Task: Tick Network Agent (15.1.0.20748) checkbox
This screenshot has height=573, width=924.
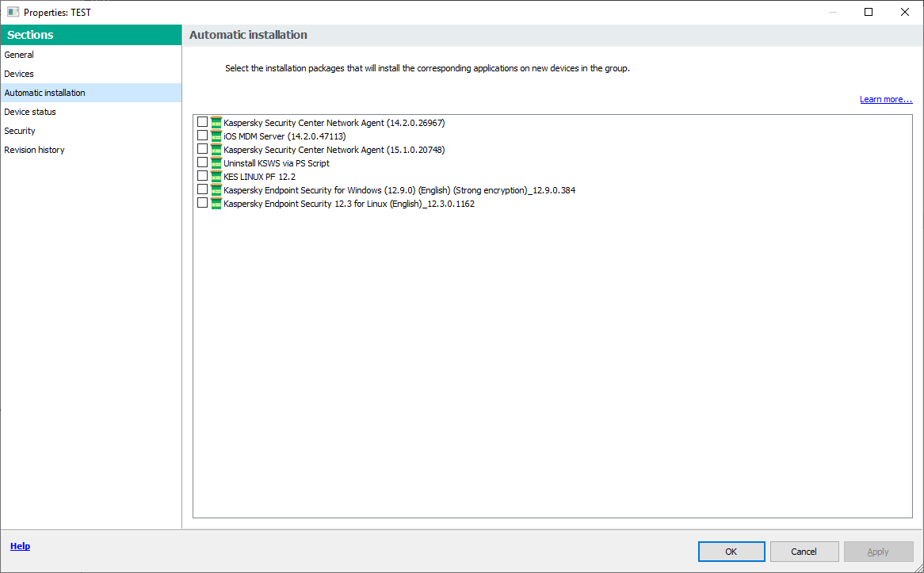Action: [202, 148]
